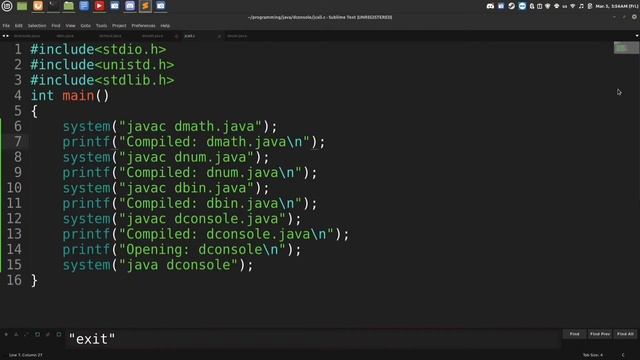Click the blue round tray icon
The width and height of the screenshot is (640, 360).
point(522,6)
